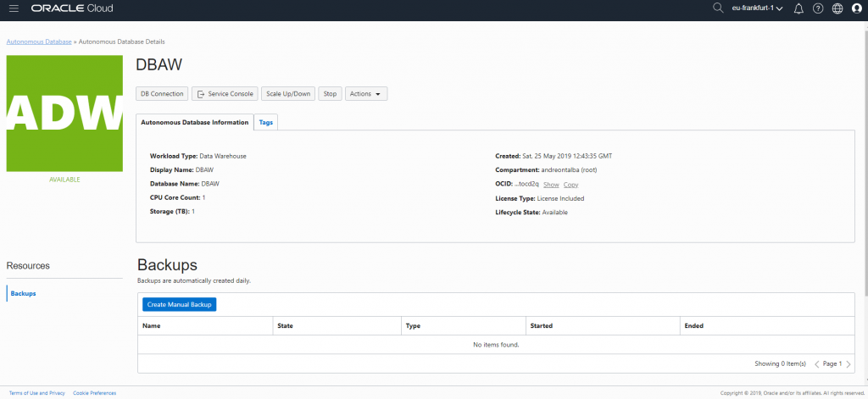The width and height of the screenshot is (868, 399).
Task: Click the Showing 0 Item(s) text
Action: (780, 364)
